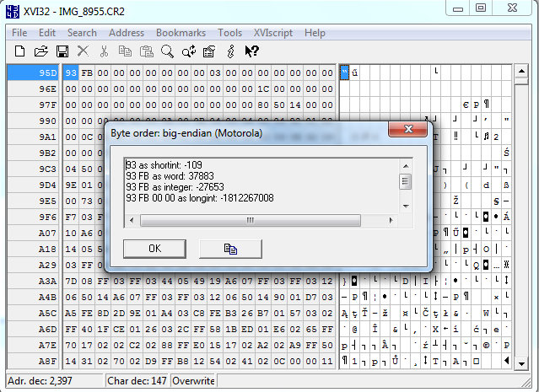
Task: Click the dialog's horizontal scrollbar right arrow
Action: point(391,221)
